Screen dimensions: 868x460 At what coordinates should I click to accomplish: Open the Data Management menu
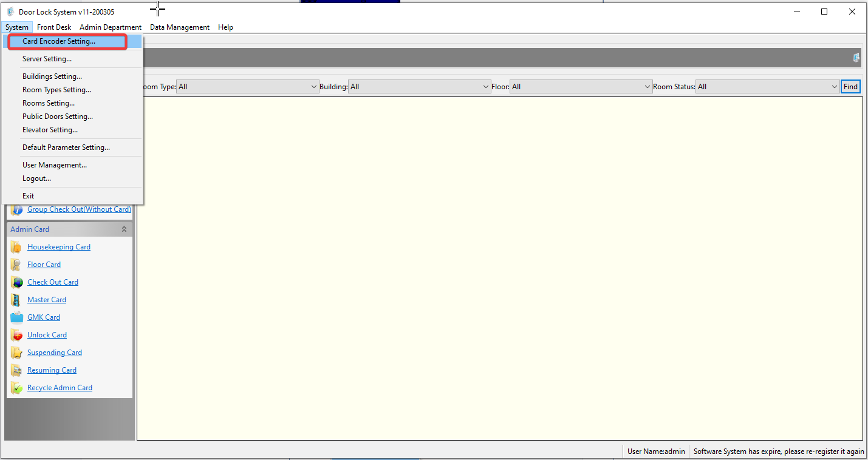(180, 27)
